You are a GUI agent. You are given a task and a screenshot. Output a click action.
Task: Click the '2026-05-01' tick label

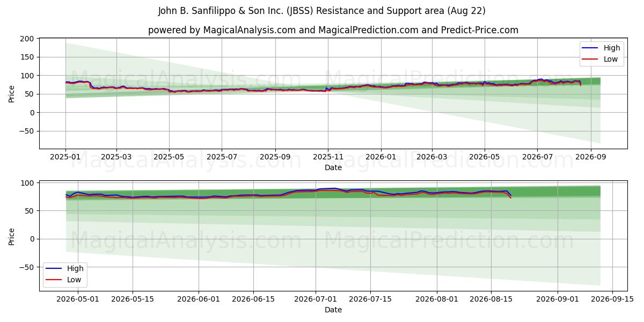78,299
